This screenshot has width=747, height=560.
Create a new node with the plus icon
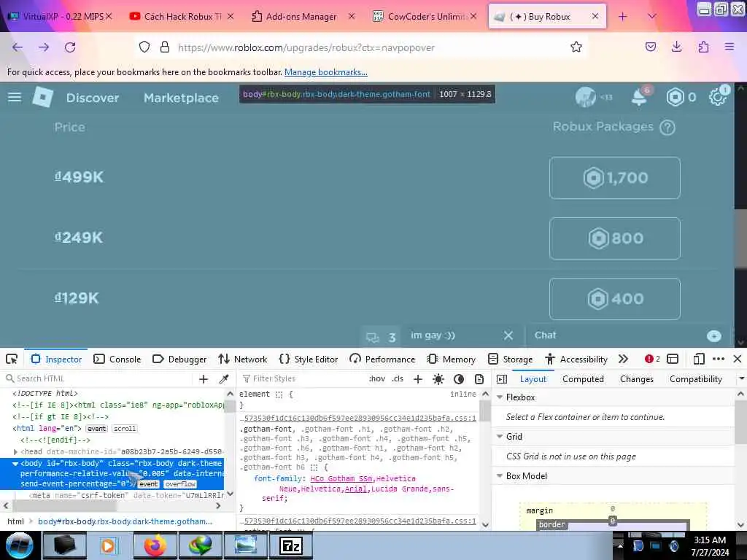click(204, 378)
